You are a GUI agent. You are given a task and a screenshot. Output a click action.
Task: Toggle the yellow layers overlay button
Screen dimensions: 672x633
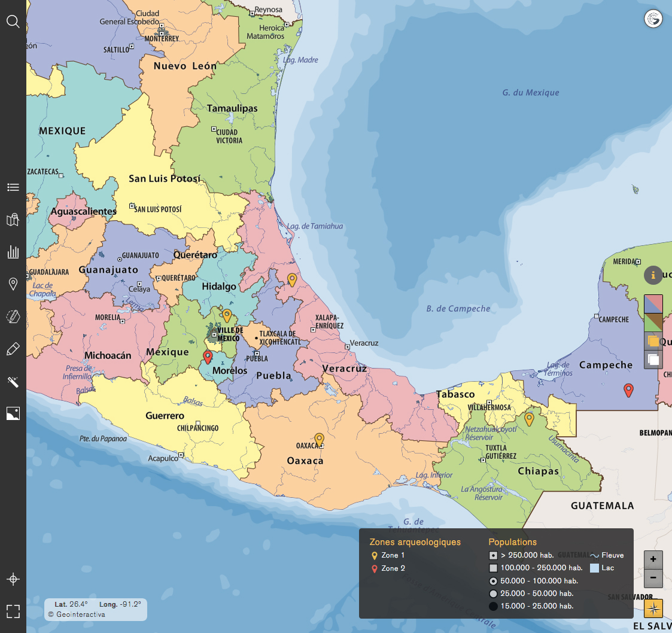[653, 341]
